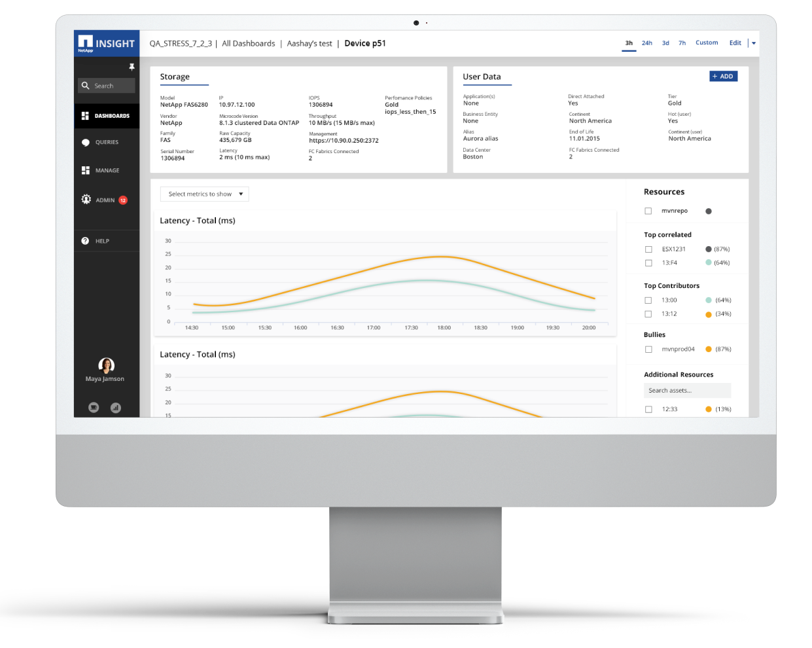Switch to the 24h time range tab
812x648 pixels.
click(x=646, y=43)
